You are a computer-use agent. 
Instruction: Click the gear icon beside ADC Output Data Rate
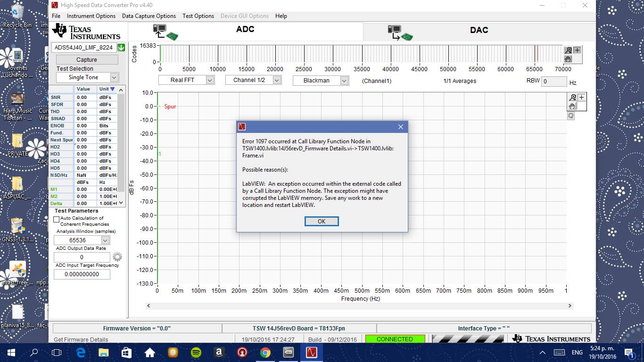coord(117,256)
